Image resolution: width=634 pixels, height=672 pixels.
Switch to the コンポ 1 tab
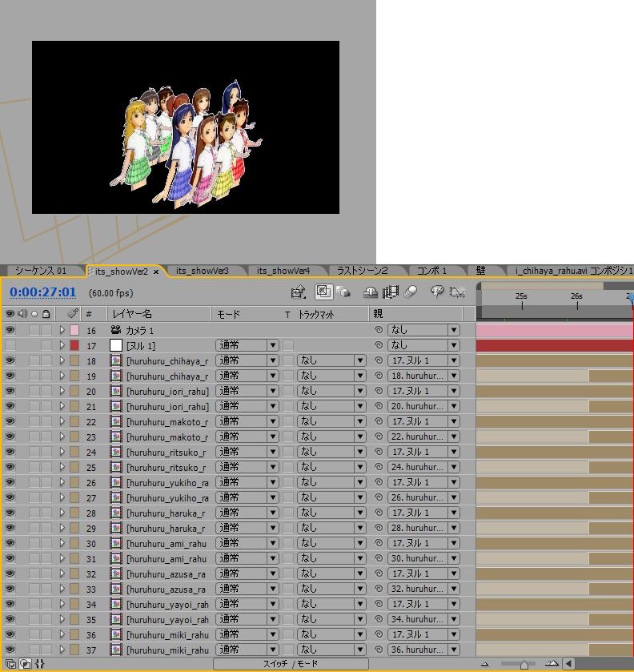[431, 271]
